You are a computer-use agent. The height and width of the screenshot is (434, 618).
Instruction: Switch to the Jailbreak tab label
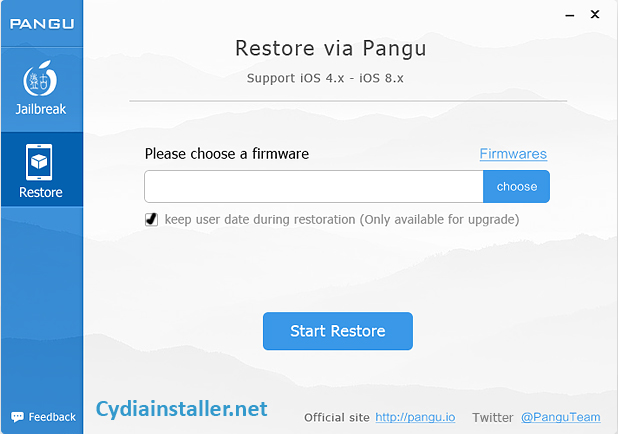click(41, 109)
